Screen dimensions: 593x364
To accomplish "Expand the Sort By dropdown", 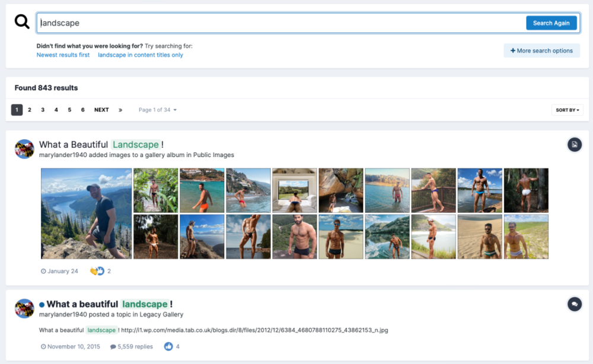I will [567, 110].
